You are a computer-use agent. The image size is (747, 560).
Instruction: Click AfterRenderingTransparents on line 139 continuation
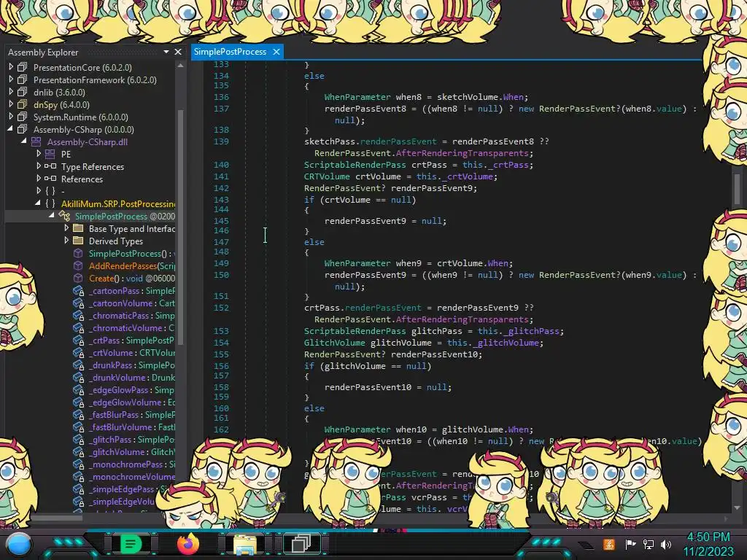462,153
